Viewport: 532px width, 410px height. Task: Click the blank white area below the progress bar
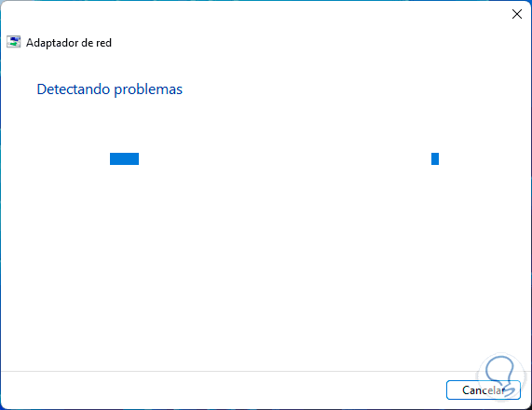(x=266, y=265)
